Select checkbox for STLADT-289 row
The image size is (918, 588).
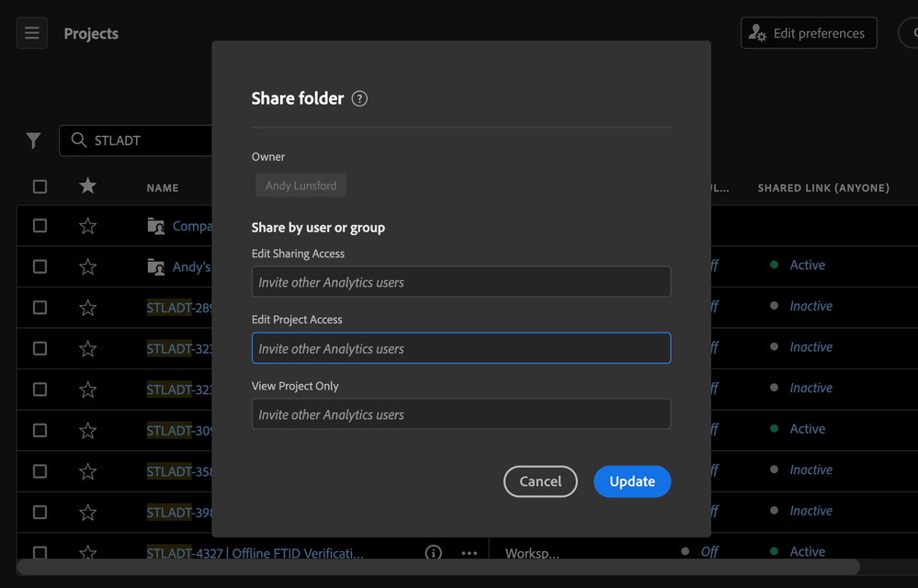tap(40, 307)
